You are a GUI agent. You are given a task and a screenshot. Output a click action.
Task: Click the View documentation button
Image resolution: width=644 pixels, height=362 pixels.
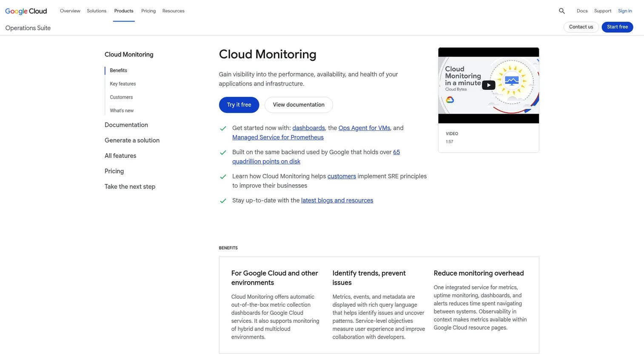pyautogui.click(x=299, y=105)
